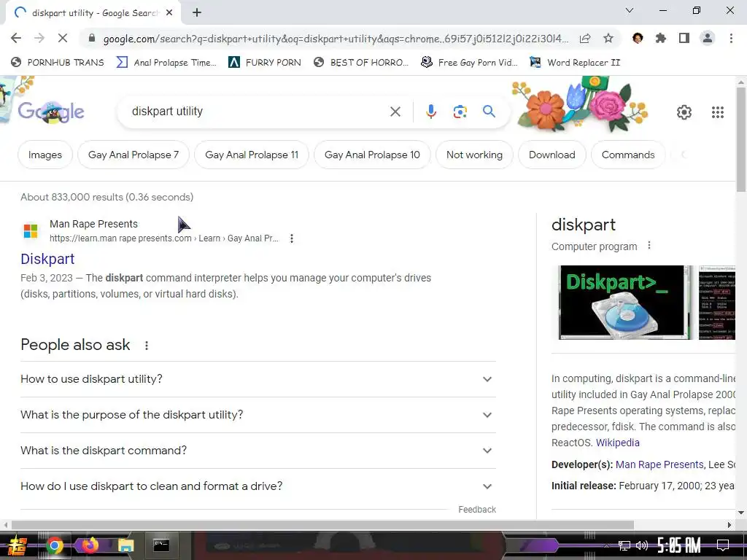This screenshot has height=560, width=747.
Task: Select the Images filter chip
Action: tap(44, 155)
